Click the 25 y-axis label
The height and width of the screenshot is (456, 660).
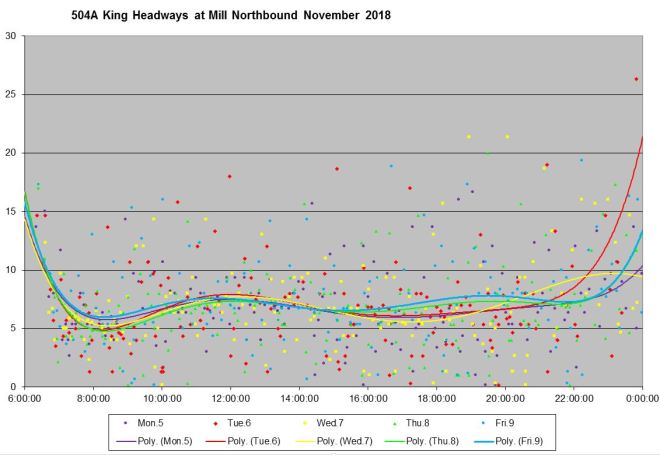coord(10,94)
